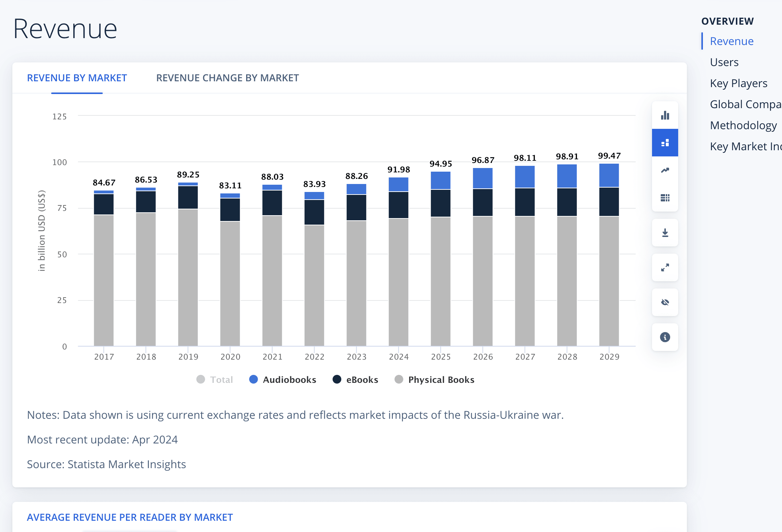The width and height of the screenshot is (782, 532).
Task: Click the Most recent update: Apr 2024 note
Action: point(102,440)
